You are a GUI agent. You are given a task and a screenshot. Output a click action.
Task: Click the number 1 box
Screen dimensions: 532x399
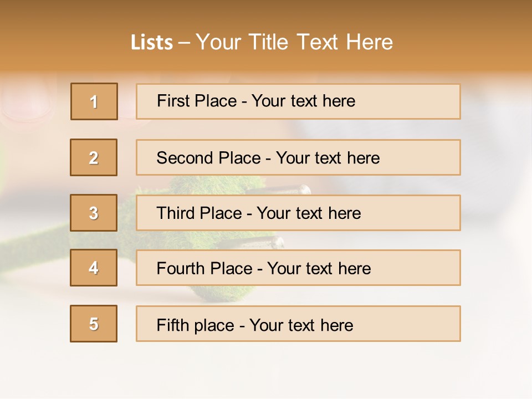(94, 101)
